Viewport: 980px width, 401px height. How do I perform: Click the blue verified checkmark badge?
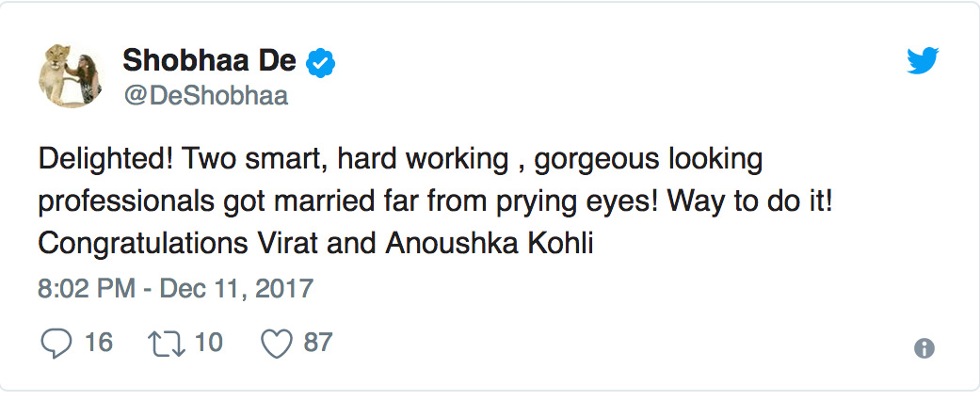click(x=323, y=63)
